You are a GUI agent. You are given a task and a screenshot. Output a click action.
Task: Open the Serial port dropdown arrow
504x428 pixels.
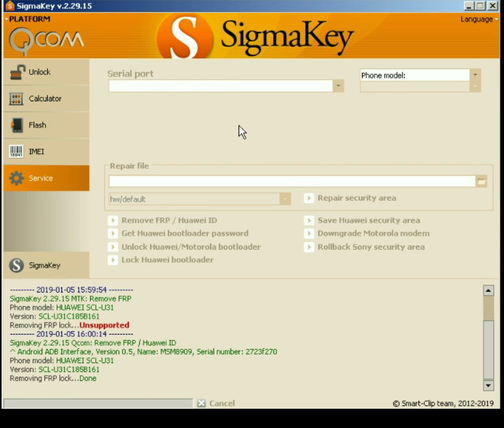(338, 86)
